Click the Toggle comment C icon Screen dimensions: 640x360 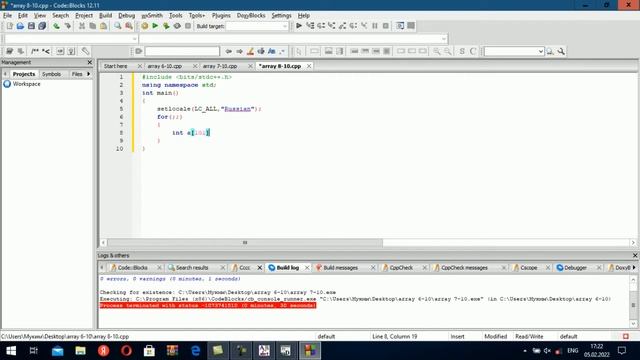[473, 51]
